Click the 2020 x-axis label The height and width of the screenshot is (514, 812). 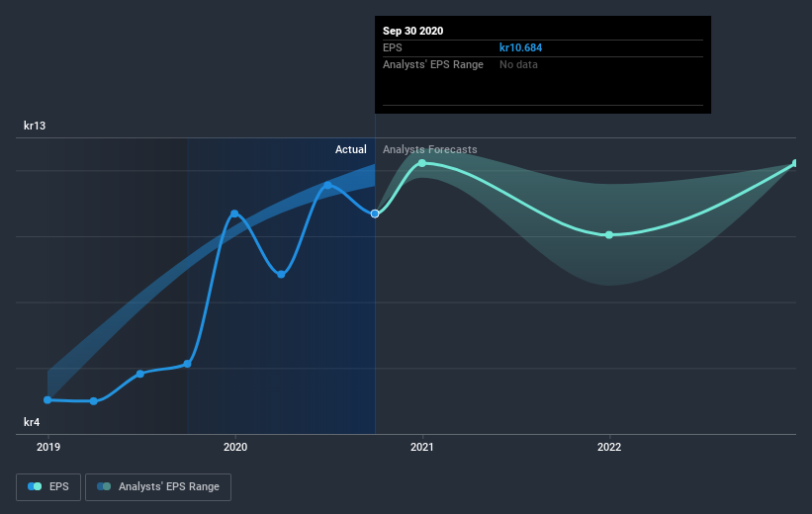234,448
